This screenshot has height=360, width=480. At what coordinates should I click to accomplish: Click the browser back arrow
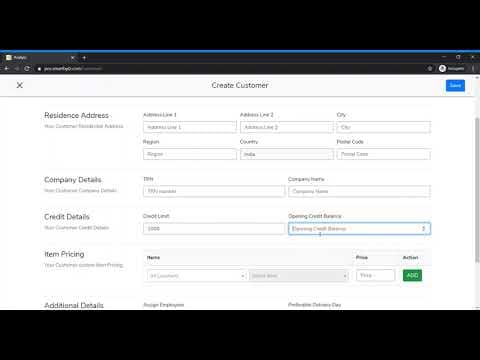click(x=6, y=69)
